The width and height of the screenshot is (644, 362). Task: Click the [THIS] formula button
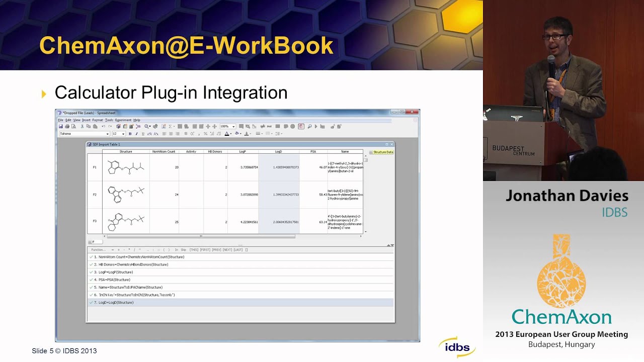point(194,250)
